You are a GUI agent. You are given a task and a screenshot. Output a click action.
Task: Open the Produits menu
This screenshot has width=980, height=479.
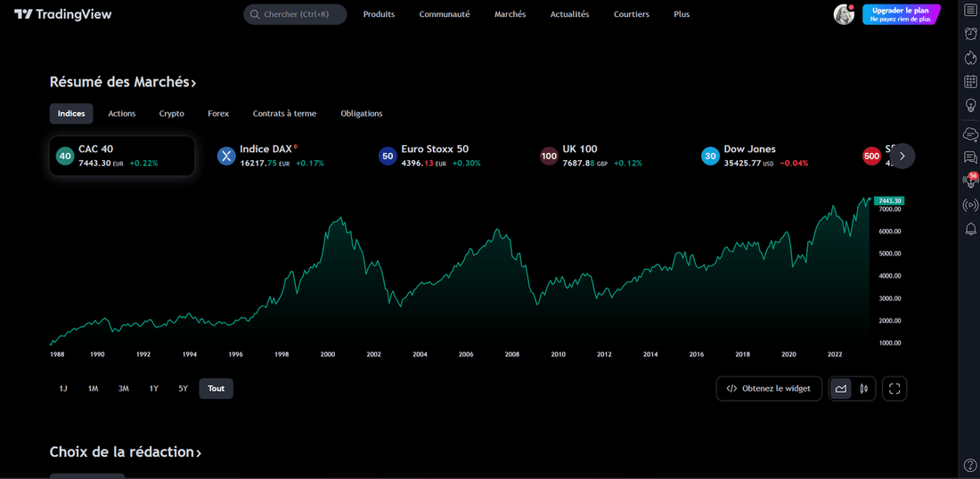[x=379, y=14]
